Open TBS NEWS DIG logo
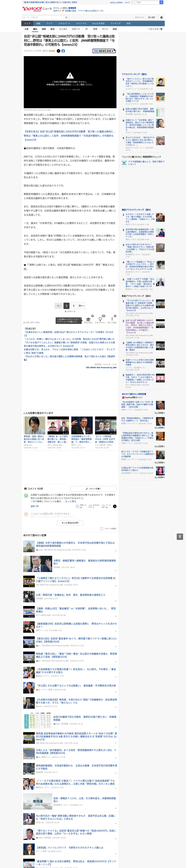The height and width of the screenshot is (868, 186). pyautogui.click(x=104, y=51)
